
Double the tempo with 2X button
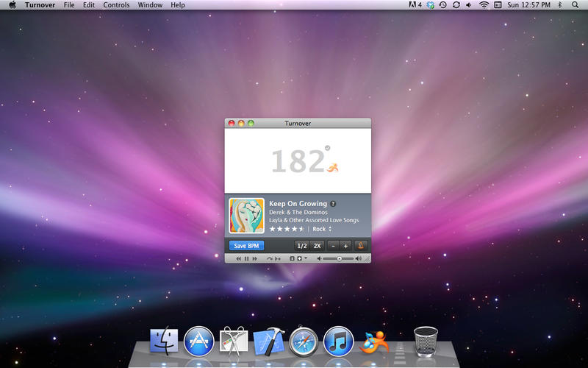(318, 246)
